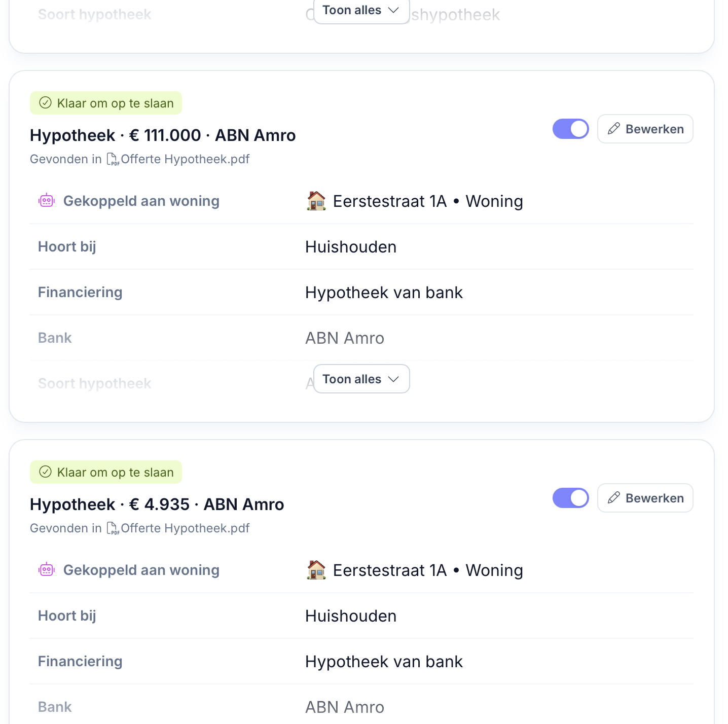Toggle off the € 4.935 mortgage switch

[x=570, y=498]
